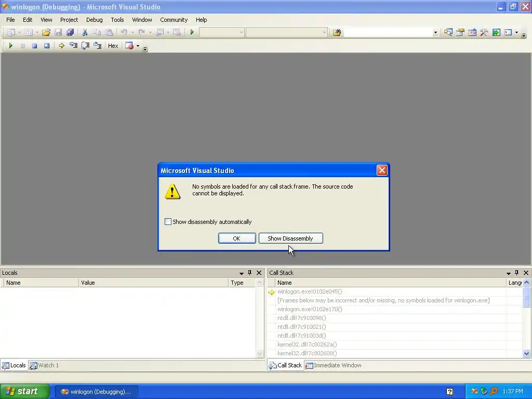Click the Step Over icon
532x399 pixels.
tap(86, 46)
